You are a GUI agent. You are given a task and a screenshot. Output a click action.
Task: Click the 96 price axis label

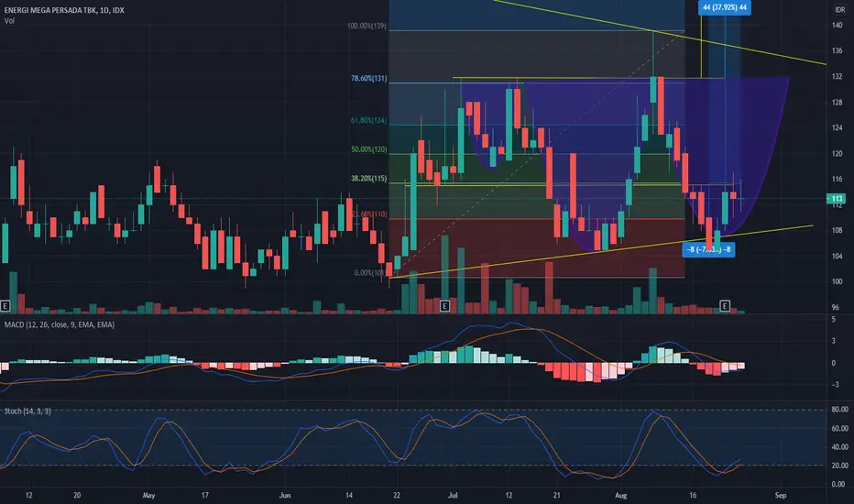836,307
